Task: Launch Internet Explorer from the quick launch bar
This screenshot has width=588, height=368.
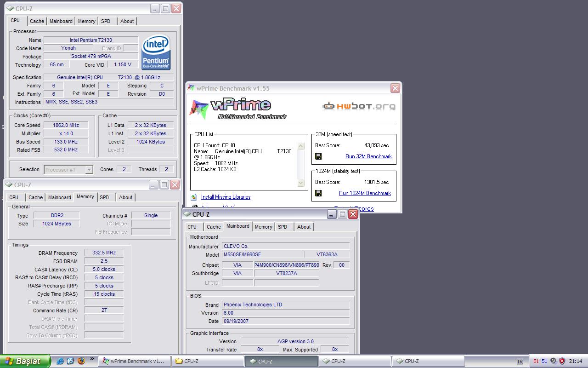Action: pos(60,361)
